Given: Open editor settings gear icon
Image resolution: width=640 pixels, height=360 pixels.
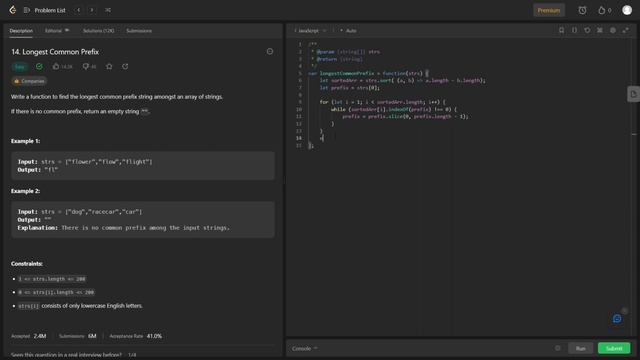Looking at the screenshot, I should [613, 30].
